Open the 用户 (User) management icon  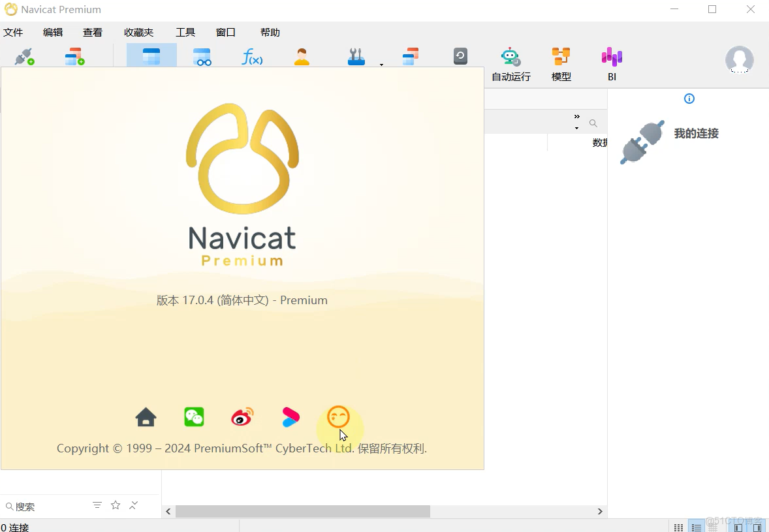[x=301, y=56]
